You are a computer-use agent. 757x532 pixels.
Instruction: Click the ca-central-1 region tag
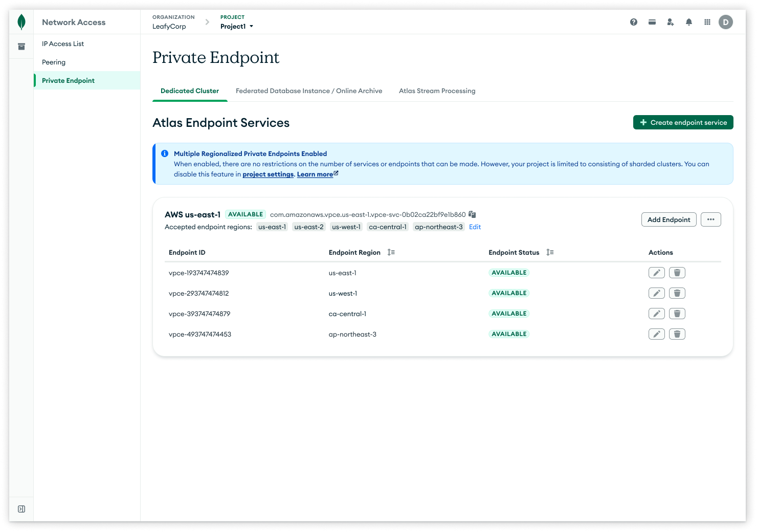(388, 227)
